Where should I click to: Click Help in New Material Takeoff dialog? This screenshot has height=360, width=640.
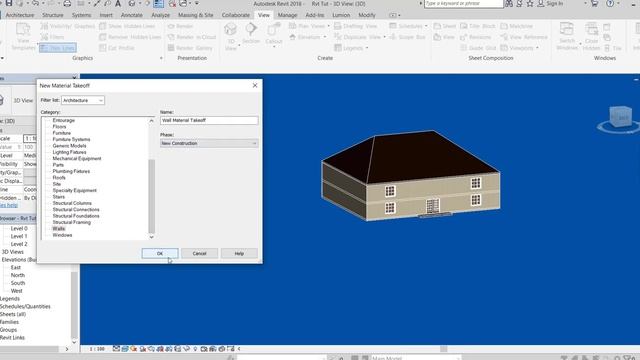[239, 253]
